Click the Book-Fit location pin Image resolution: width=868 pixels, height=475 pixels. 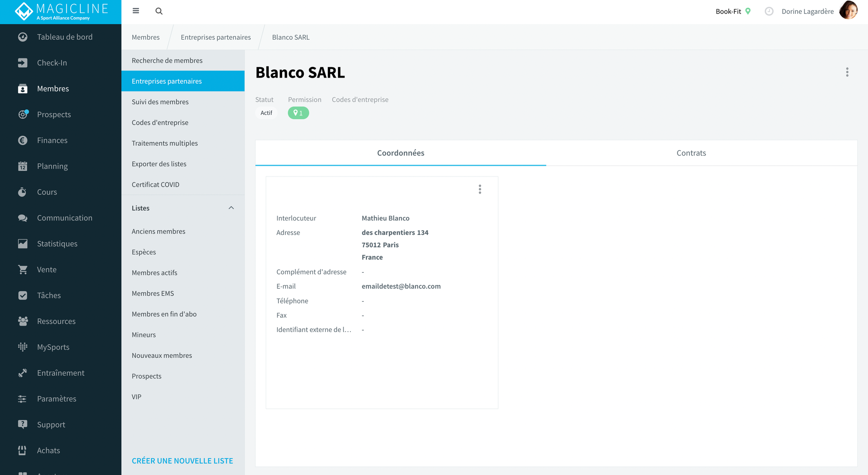click(x=748, y=11)
